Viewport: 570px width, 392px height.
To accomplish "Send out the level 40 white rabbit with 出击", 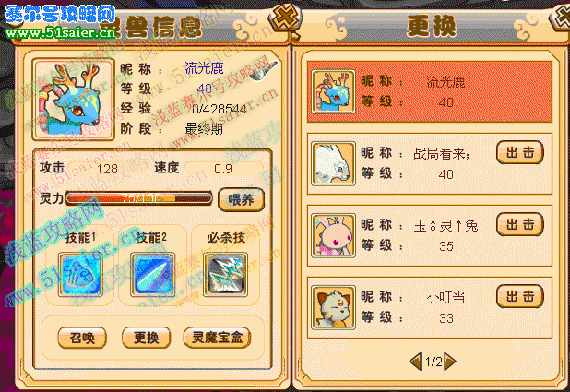I will tap(520, 152).
